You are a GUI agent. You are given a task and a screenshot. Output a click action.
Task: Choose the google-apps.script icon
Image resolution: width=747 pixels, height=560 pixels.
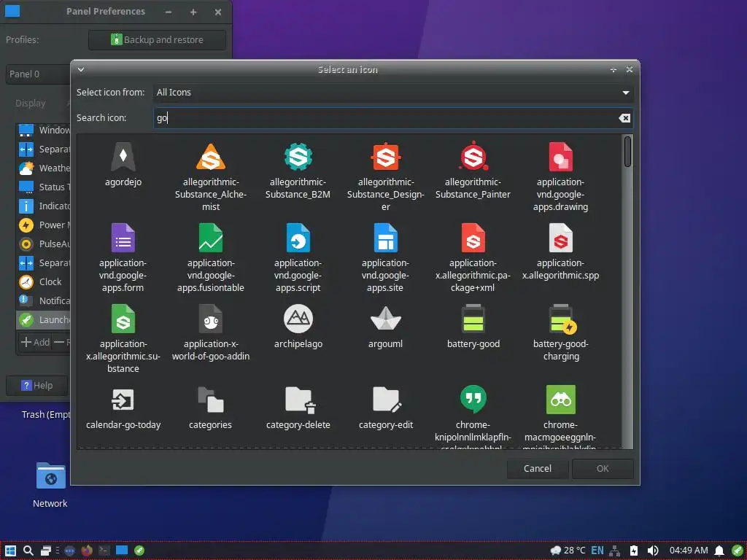pos(298,257)
